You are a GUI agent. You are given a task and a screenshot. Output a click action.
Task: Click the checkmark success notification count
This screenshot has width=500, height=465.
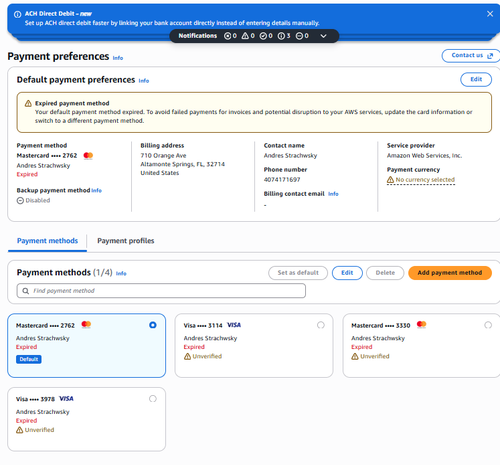tap(266, 36)
